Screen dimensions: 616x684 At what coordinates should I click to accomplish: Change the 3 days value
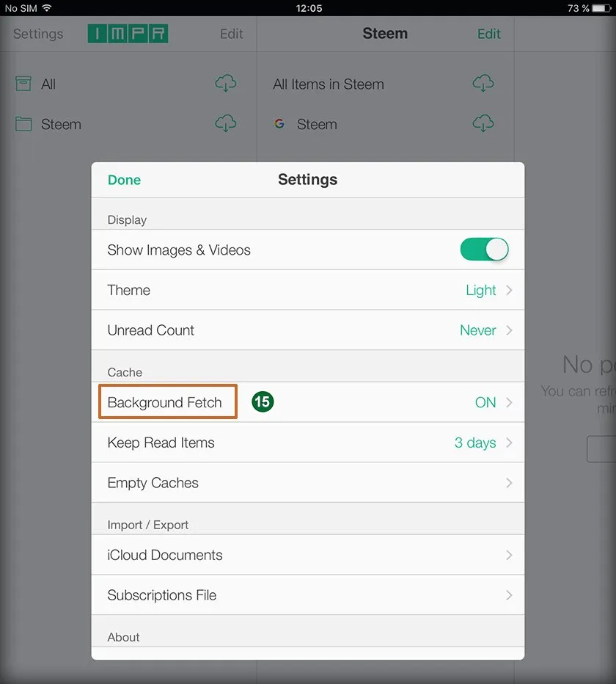click(x=475, y=443)
